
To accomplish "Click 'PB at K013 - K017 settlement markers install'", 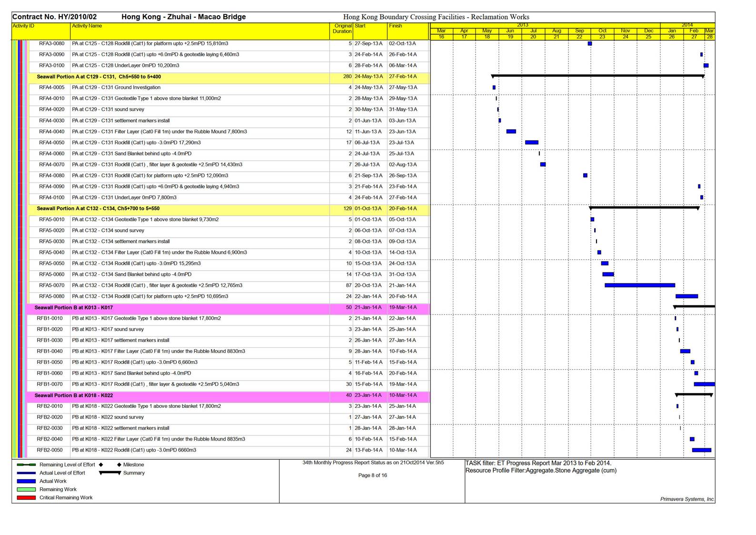I will click(120, 340).
